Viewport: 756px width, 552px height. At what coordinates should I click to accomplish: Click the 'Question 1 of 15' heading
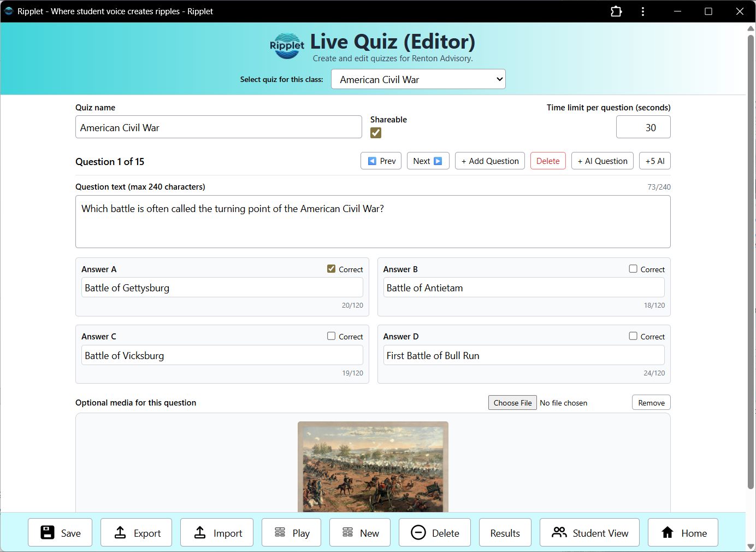click(x=110, y=161)
